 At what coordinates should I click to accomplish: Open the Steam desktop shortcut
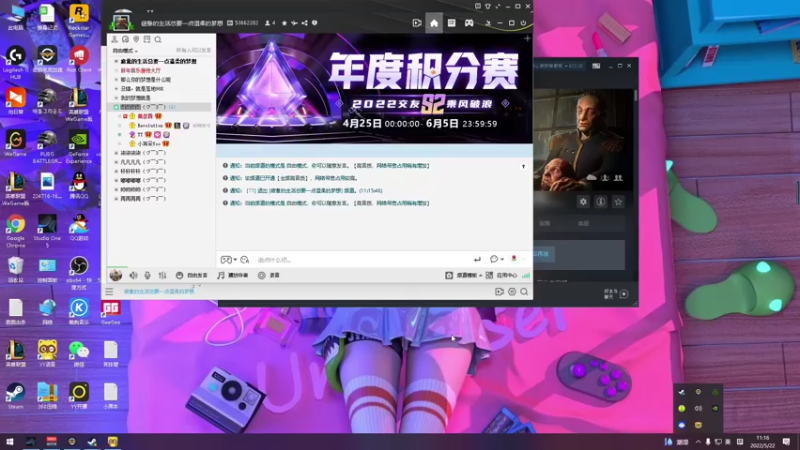(15, 396)
